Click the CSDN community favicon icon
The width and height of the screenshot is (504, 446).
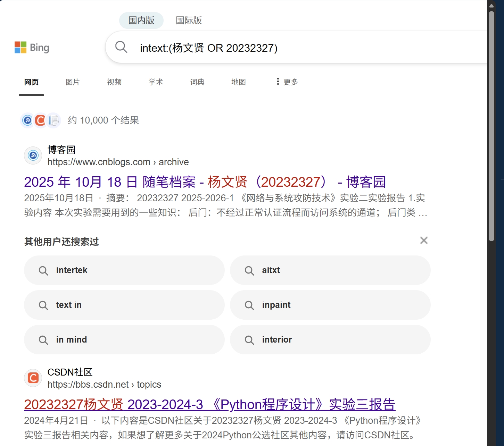click(x=33, y=378)
